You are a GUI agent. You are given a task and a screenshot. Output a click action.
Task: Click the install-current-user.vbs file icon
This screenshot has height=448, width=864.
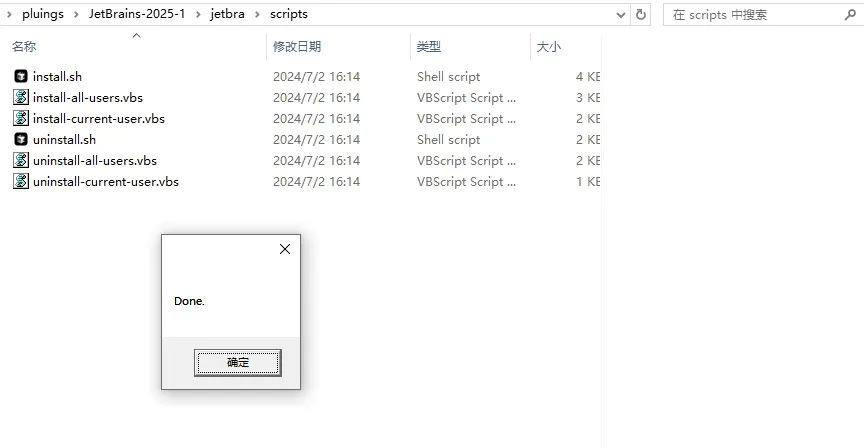21,119
